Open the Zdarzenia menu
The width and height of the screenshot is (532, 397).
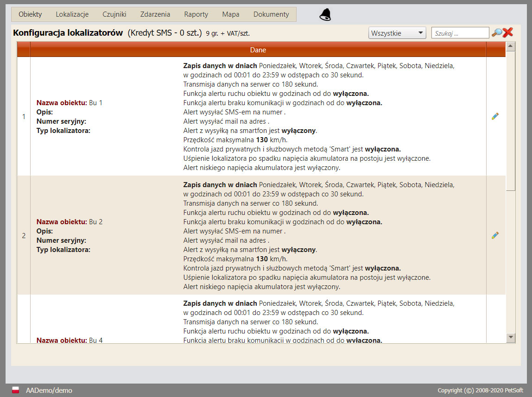[155, 14]
